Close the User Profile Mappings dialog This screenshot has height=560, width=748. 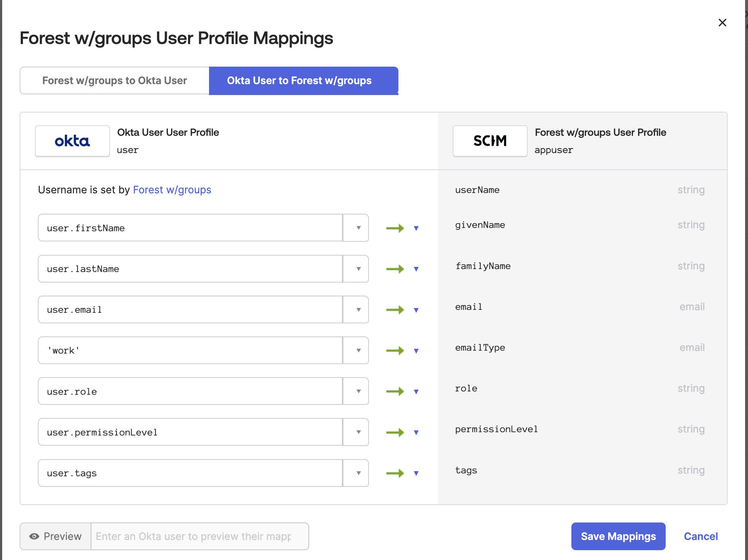[x=722, y=23]
